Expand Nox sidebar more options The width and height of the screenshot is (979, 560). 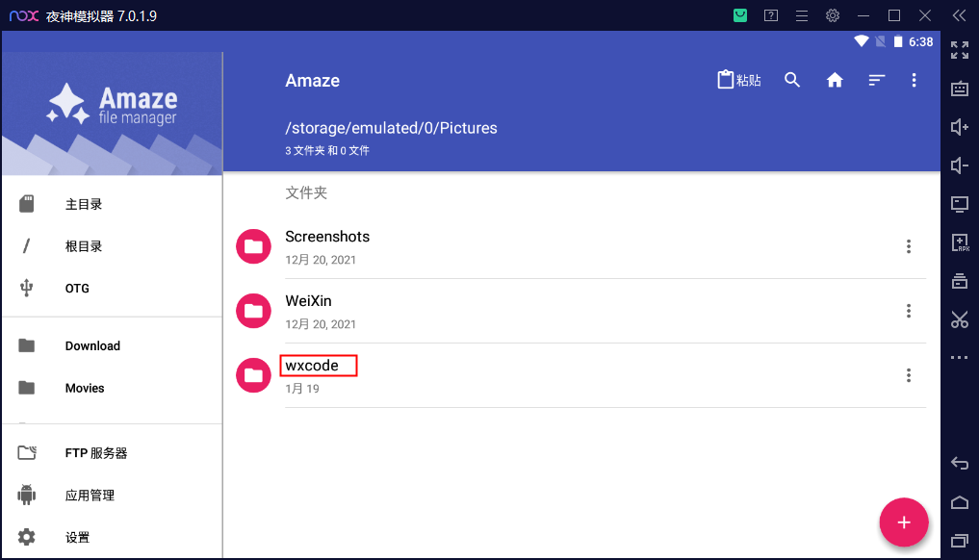(960, 358)
